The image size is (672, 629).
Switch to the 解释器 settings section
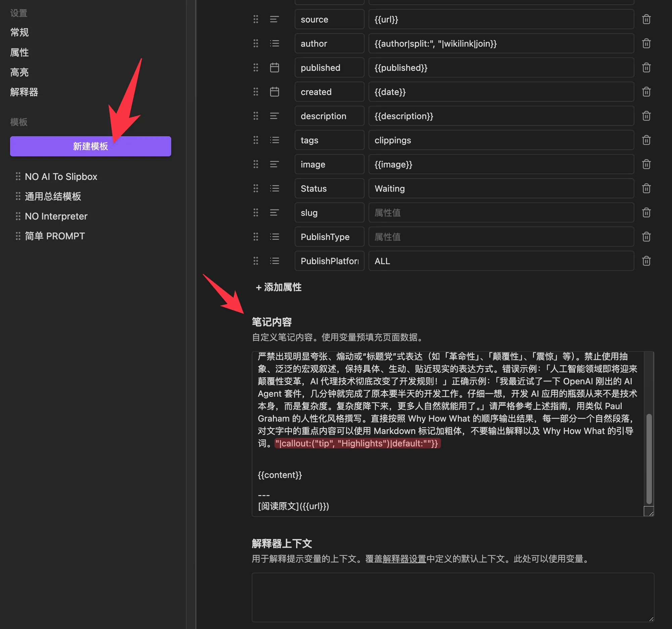pyautogui.click(x=24, y=92)
